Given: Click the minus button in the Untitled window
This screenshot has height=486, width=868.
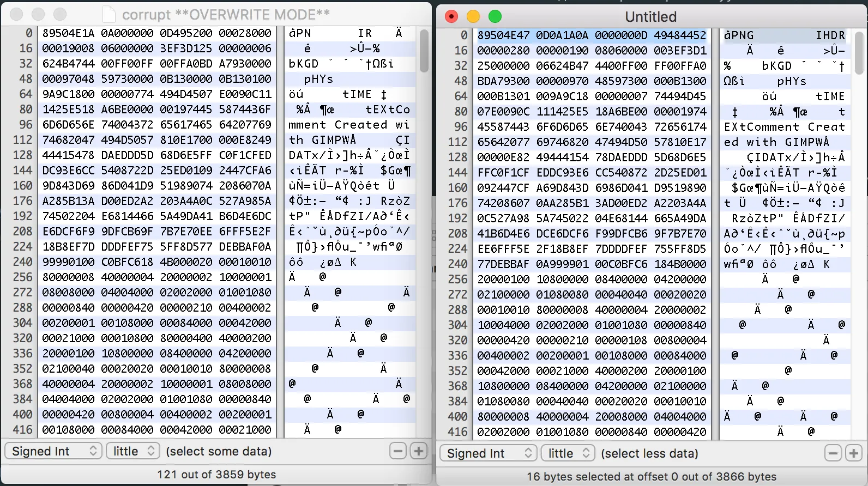Looking at the screenshot, I should (x=833, y=453).
